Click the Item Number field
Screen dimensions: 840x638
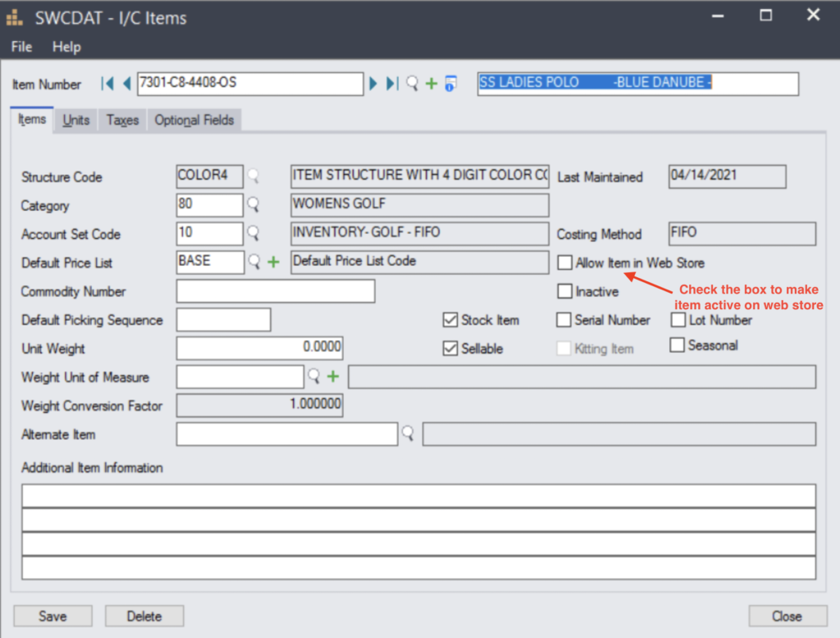coord(250,84)
